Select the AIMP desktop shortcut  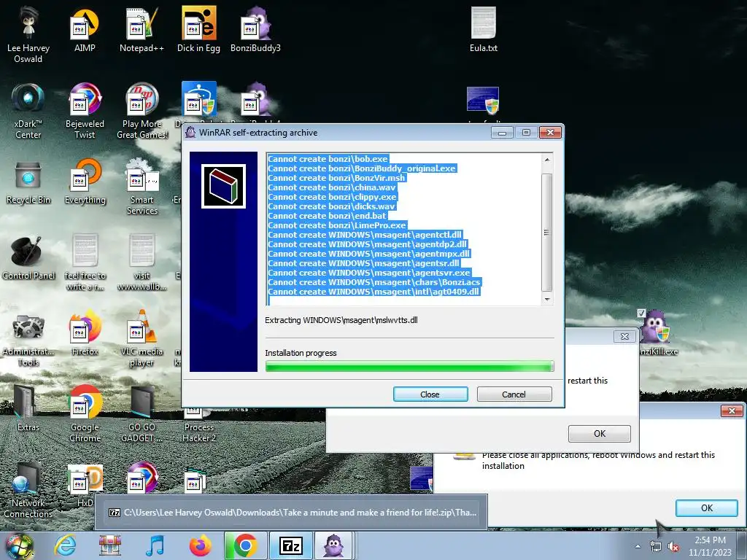pyautogui.click(x=85, y=31)
